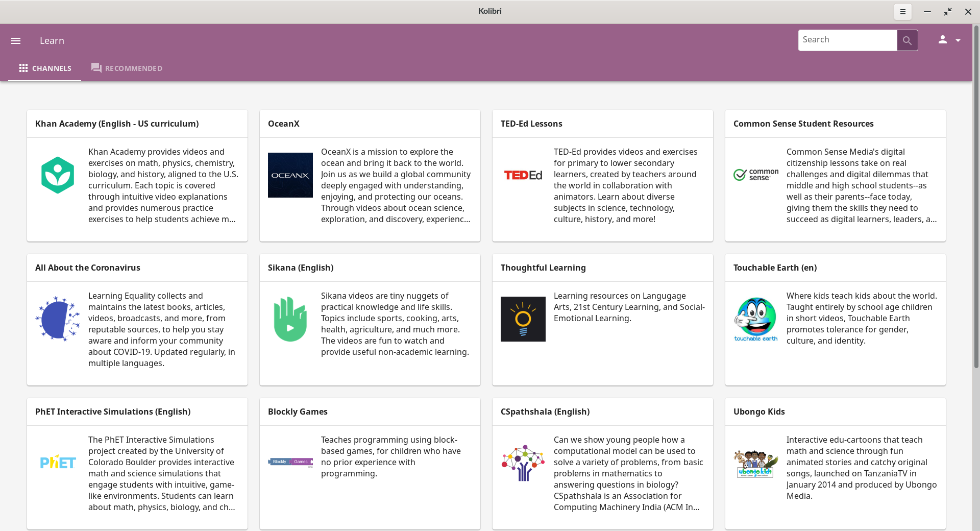Screen dimensions: 980x531
Task: Click the 'Teaches programming' description text
Action: [391, 457]
